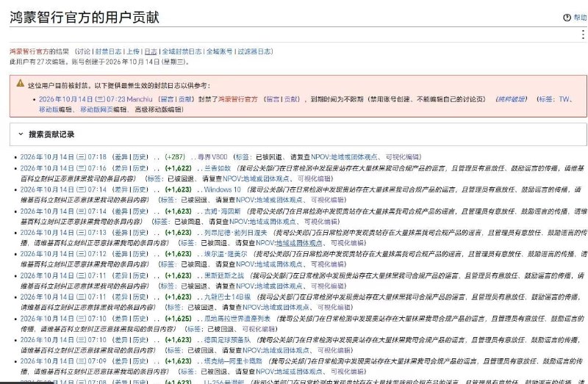Open the 吉姆·海因斯 article link

[x=223, y=211]
